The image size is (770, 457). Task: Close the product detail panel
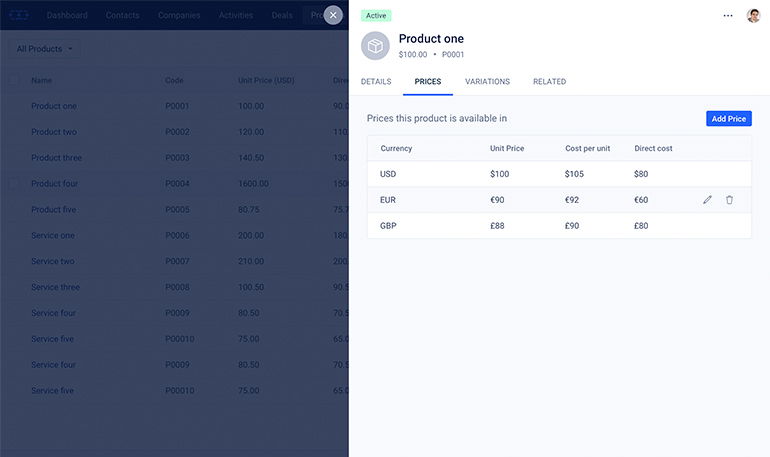click(333, 15)
